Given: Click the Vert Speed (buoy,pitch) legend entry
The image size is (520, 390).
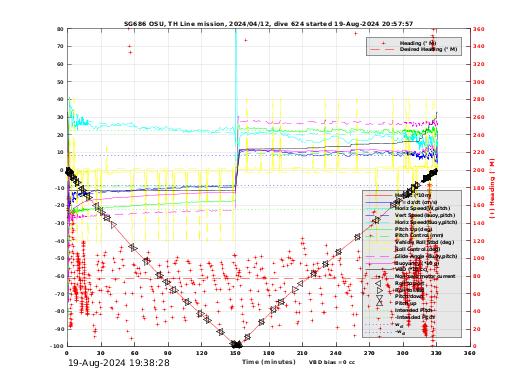Looking at the screenshot, I should coord(425,215).
